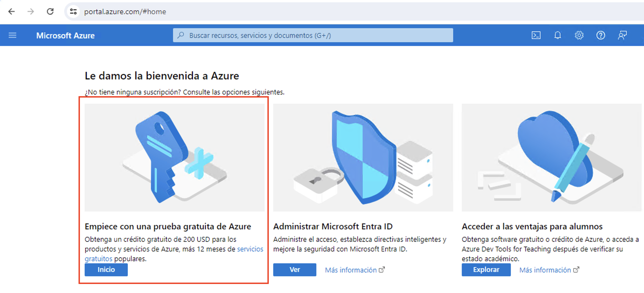Click the cloud and pencil illustration
The width and height of the screenshot is (644, 293).
point(552,158)
